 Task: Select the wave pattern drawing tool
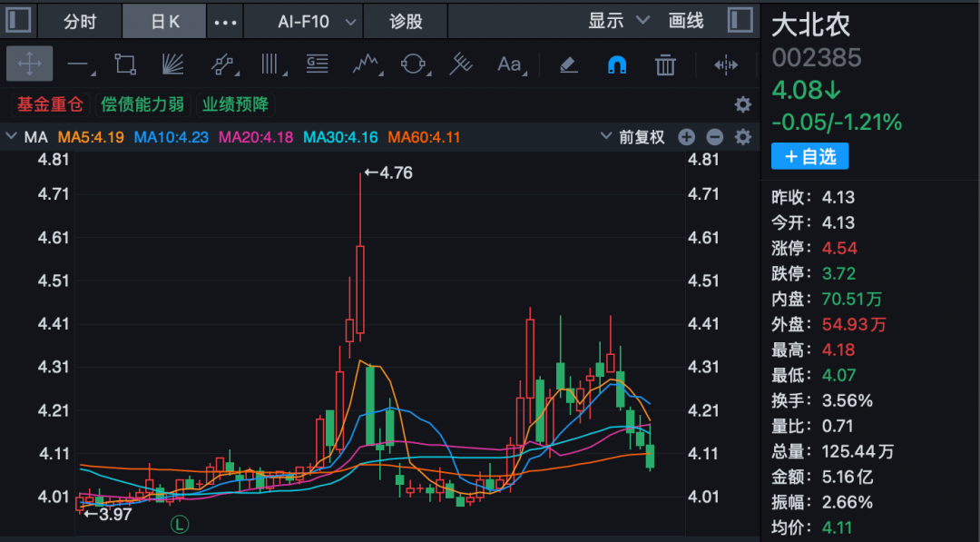point(367,64)
